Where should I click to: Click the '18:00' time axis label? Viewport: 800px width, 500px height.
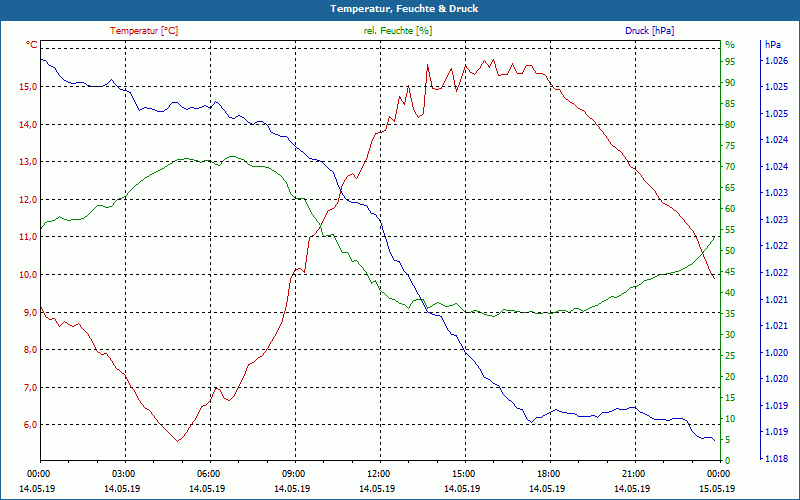[x=548, y=474]
